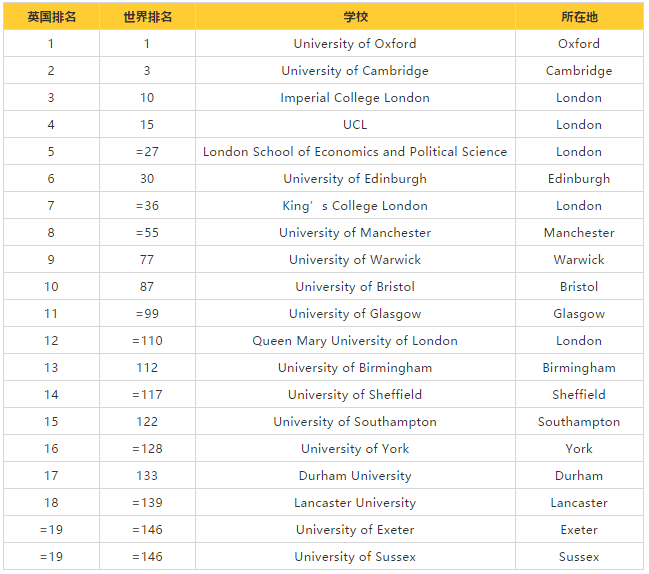Select the University of Exeter cell
649x574 pixels.
click(x=355, y=530)
